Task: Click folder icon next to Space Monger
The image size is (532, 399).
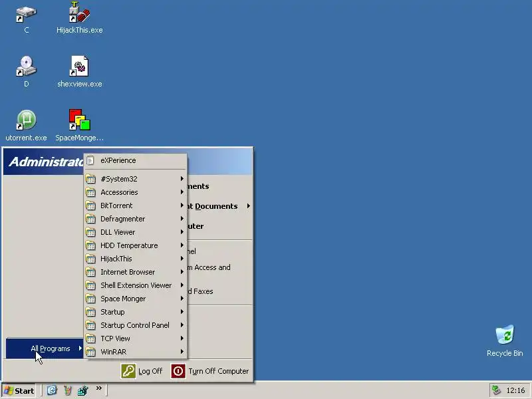Action: click(90, 299)
